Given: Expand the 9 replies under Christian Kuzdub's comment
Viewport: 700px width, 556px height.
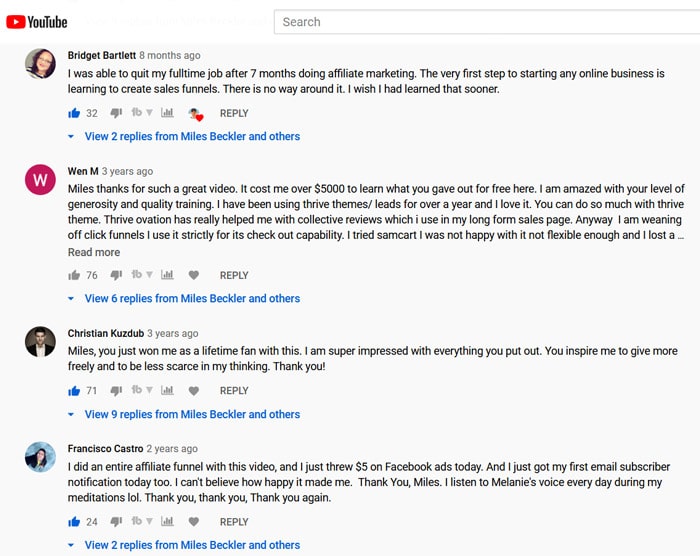Looking at the screenshot, I should click(x=192, y=414).
